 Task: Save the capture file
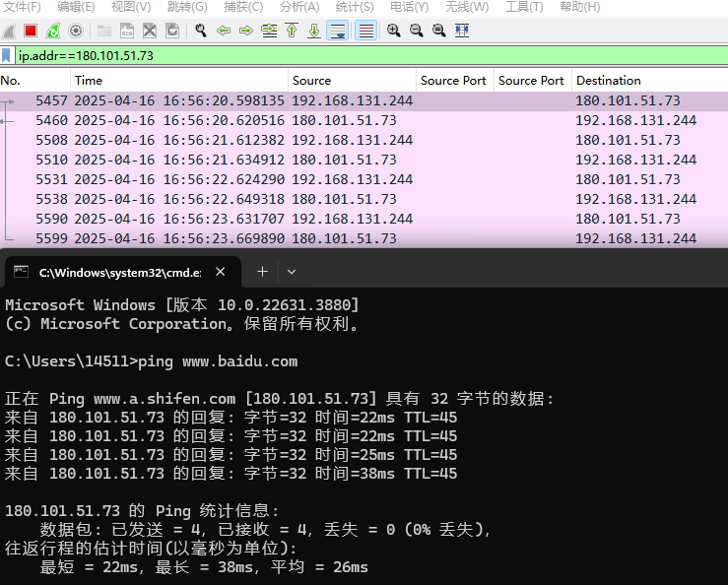click(127, 32)
